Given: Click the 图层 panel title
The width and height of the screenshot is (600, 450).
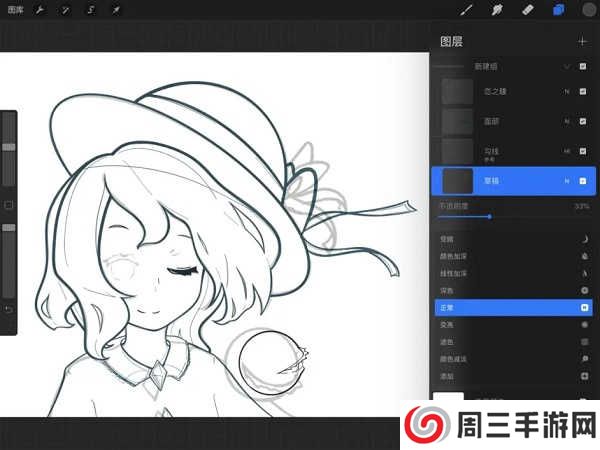Looking at the screenshot, I should pyautogui.click(x=452, y=41).
